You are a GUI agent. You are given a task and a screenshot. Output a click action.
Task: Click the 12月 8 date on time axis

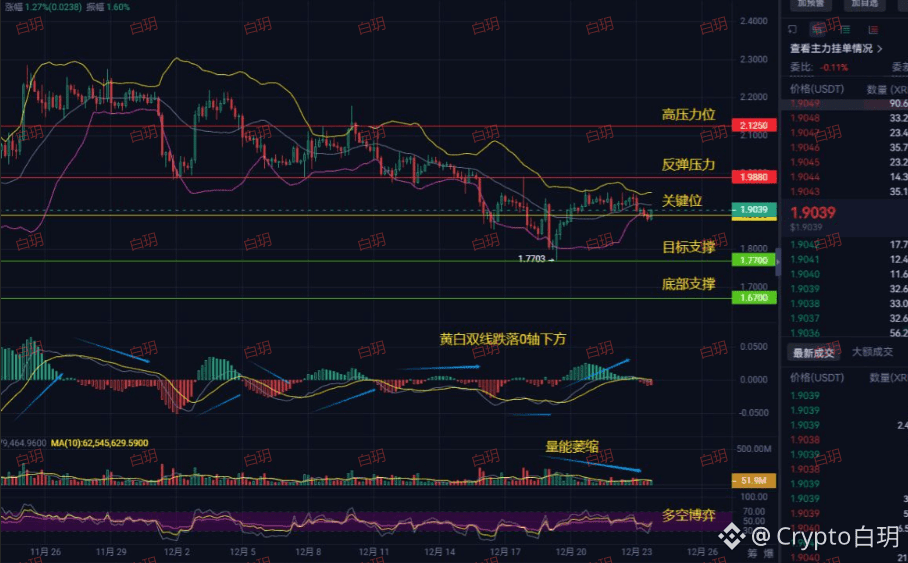click(x=308, y=552)
